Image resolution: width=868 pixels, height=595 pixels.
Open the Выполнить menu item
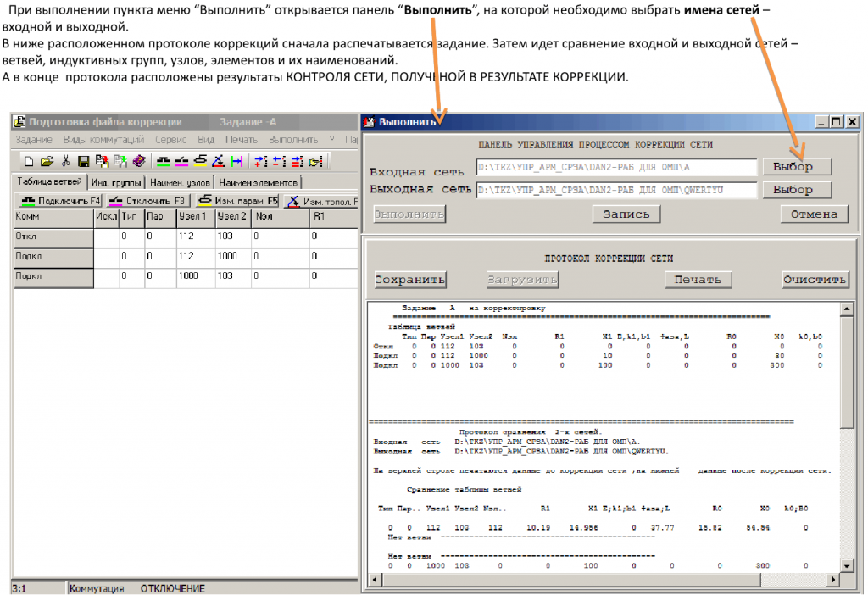coord(293,139)
